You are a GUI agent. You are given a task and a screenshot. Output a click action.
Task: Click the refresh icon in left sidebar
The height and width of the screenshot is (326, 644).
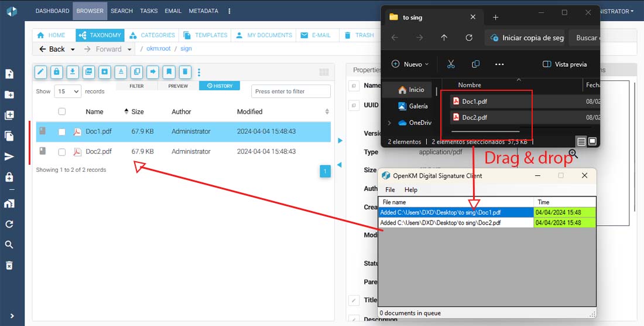pos(9,224)
